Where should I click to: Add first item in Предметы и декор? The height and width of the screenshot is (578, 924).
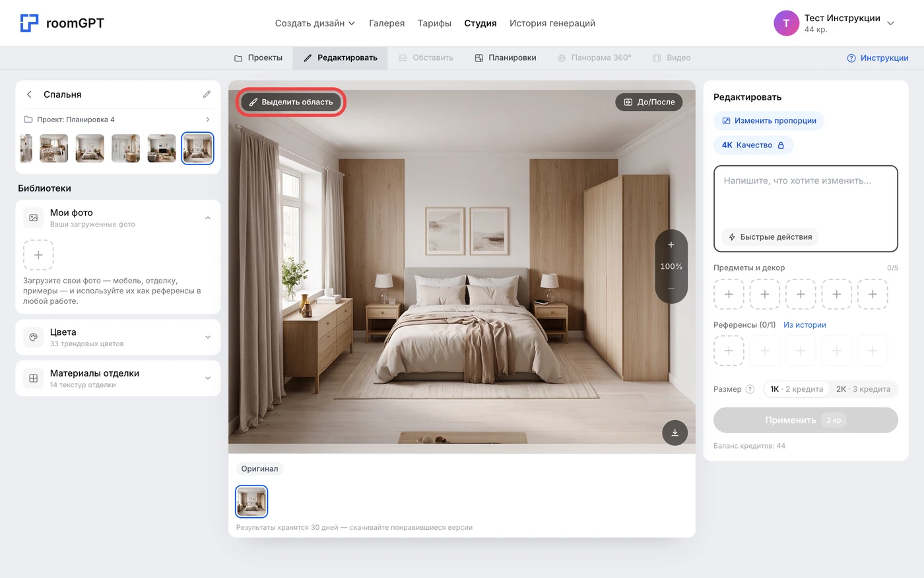pos(729,295)
